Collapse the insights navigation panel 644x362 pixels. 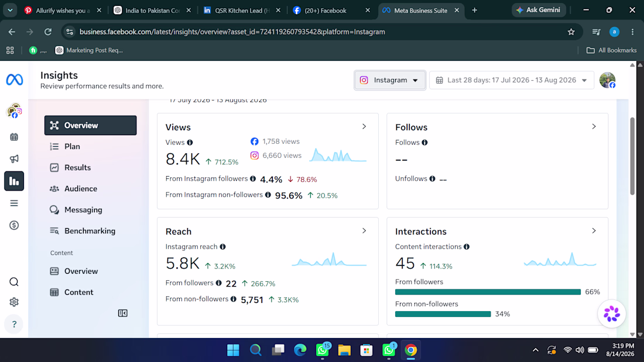[x=122, y=313]
